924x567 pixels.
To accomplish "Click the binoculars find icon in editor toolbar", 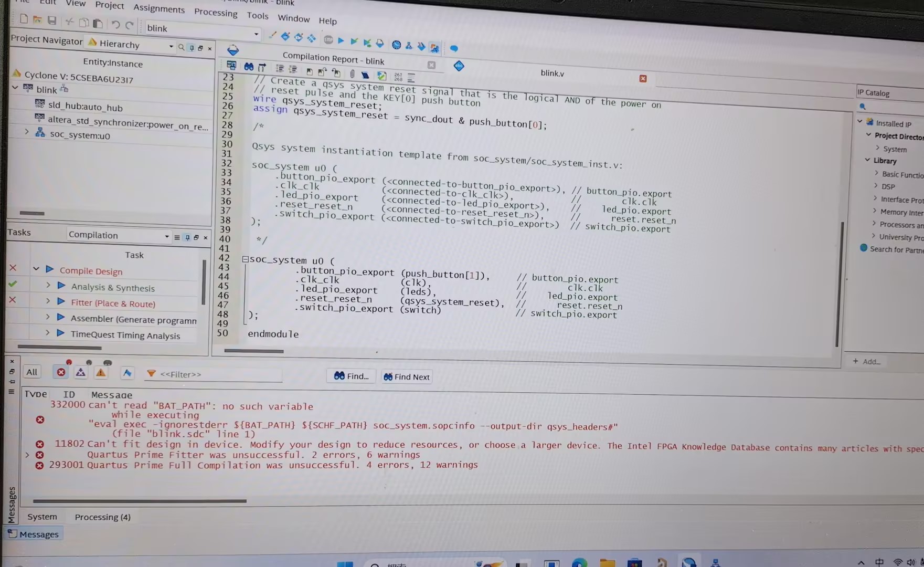I will (249, 67).
